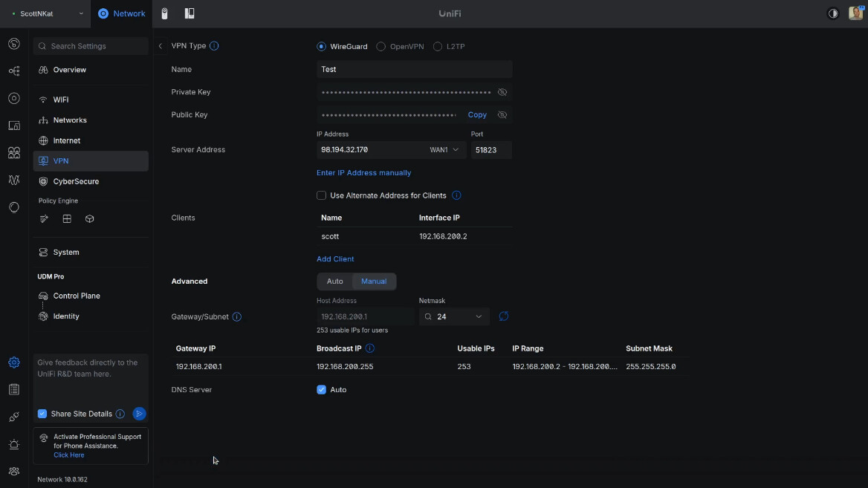Click the Add Client link
868x488 pixels.
pos(335,259)
